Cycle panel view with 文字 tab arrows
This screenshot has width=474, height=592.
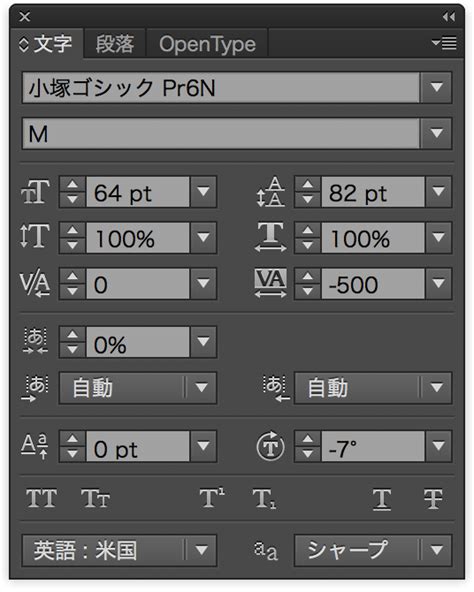click(x=23, y=45)
